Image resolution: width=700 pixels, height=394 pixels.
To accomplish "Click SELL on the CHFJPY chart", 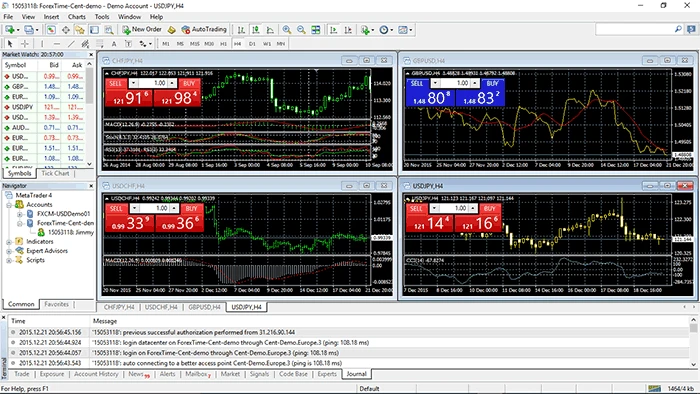I will 116,83.
